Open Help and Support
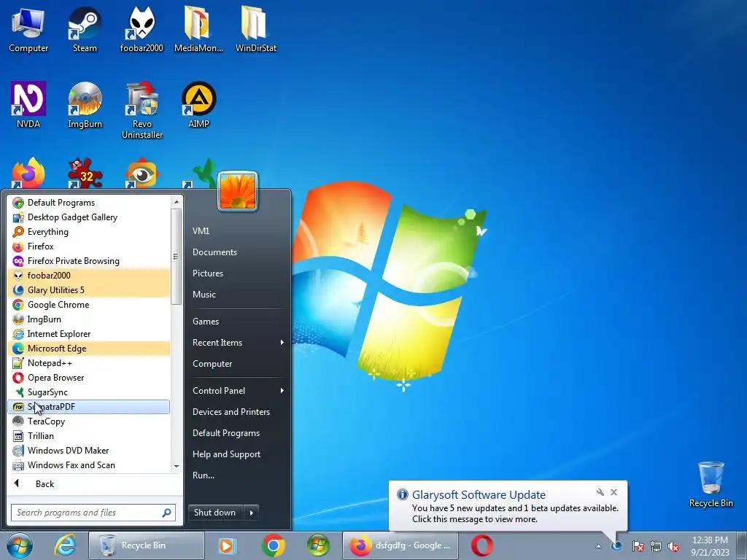747x560 pixels. click(237, 454)
